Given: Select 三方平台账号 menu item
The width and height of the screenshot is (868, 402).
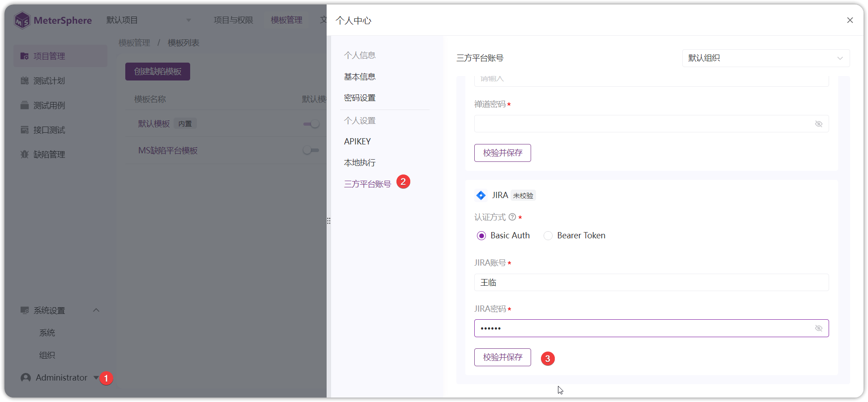Looking at the screenshot, I should tap(367, 184).
